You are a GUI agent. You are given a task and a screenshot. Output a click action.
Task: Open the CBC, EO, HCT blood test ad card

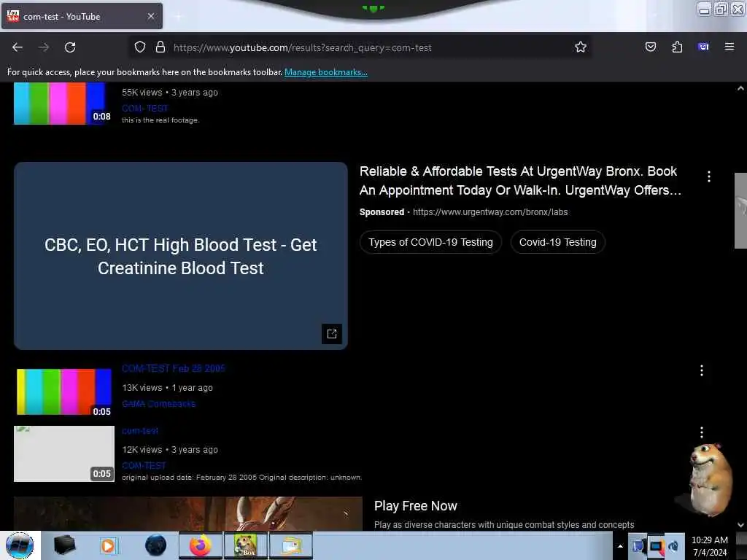pyautogui.click(x=181, y=256)
